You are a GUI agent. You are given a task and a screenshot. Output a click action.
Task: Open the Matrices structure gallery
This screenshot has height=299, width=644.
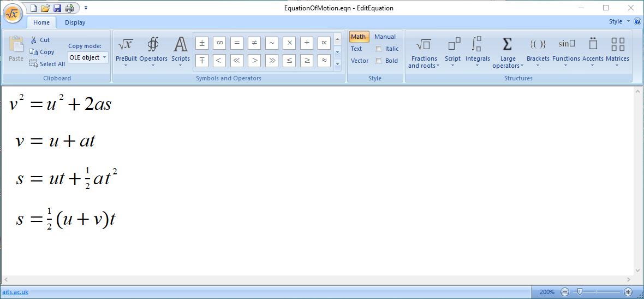[x=617, y=53]
